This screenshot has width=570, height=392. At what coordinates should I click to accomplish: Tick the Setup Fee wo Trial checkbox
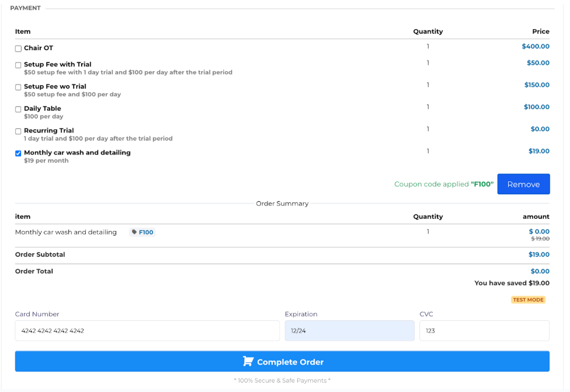point(18,87)
